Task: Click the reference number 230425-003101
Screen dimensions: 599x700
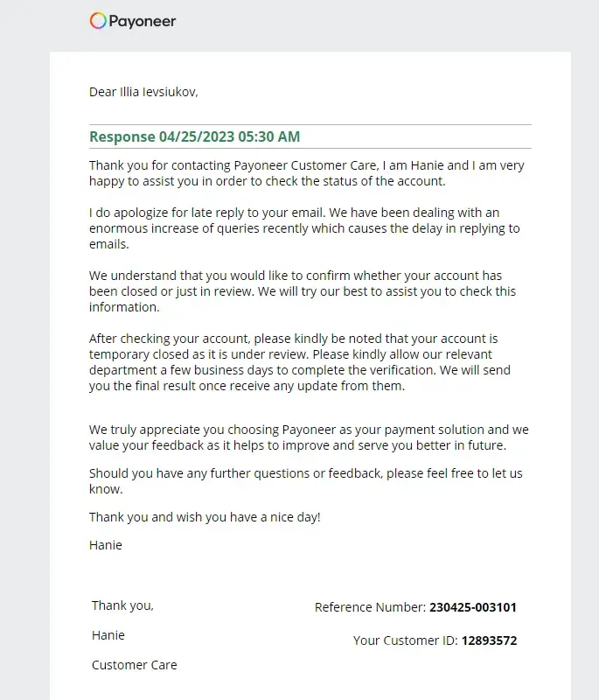Action: [x=473, y=607]
